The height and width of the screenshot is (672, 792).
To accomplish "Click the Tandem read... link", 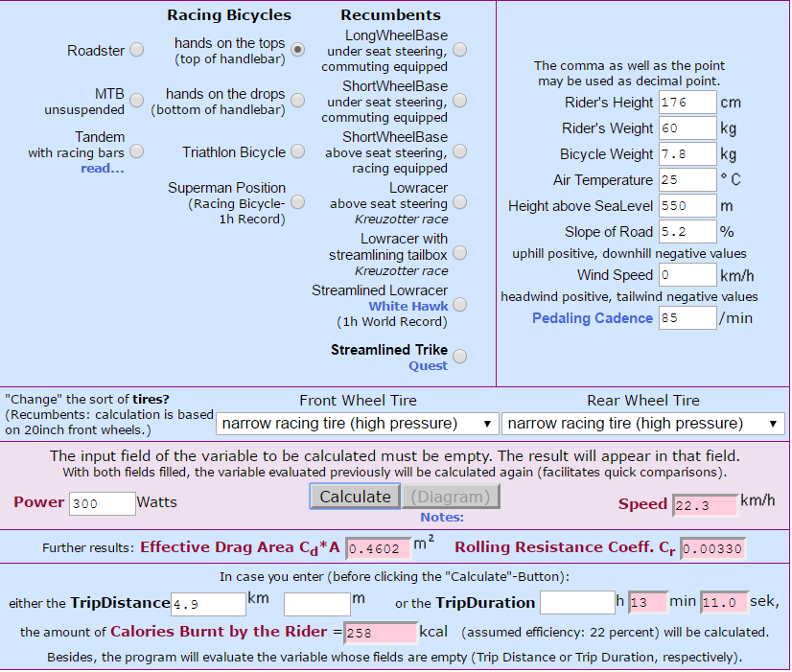I will (x=102, y=168).
